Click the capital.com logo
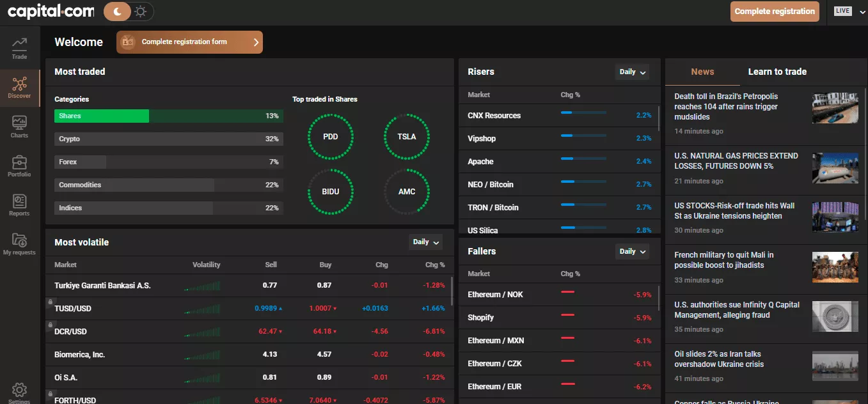 coord(51,11)
